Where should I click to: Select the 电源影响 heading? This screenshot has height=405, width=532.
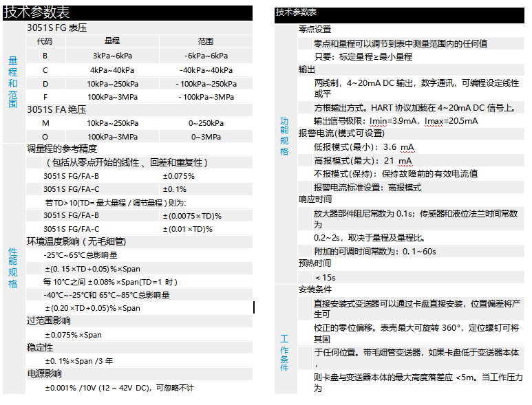44,374
